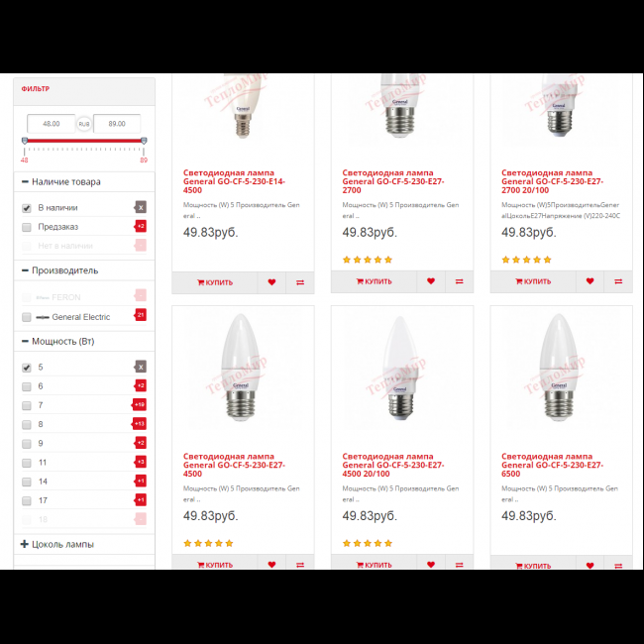Tick the 7 watt power checkbox

point(27,406)
